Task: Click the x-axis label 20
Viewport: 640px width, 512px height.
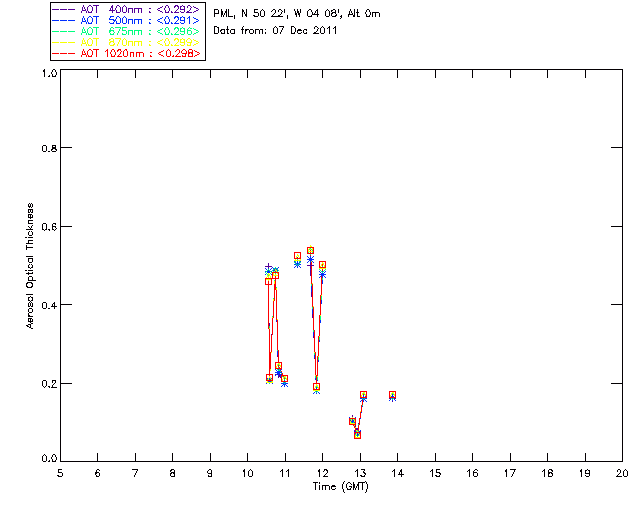Action: coord(622,473)
